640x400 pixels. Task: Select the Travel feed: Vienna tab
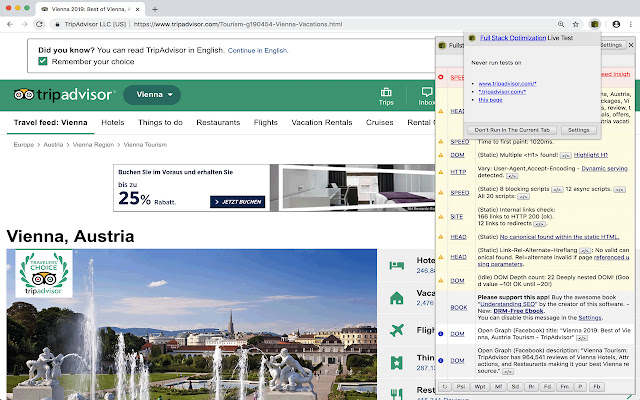pos(51,122)
